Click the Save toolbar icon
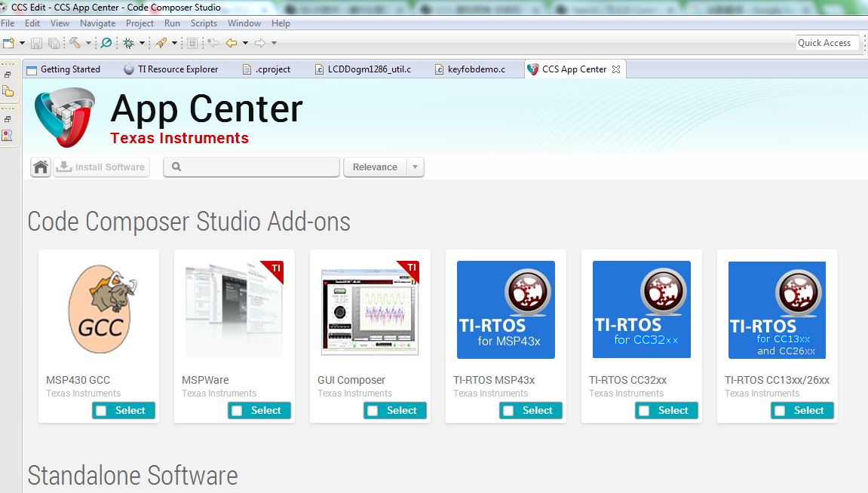 [36, 43]
